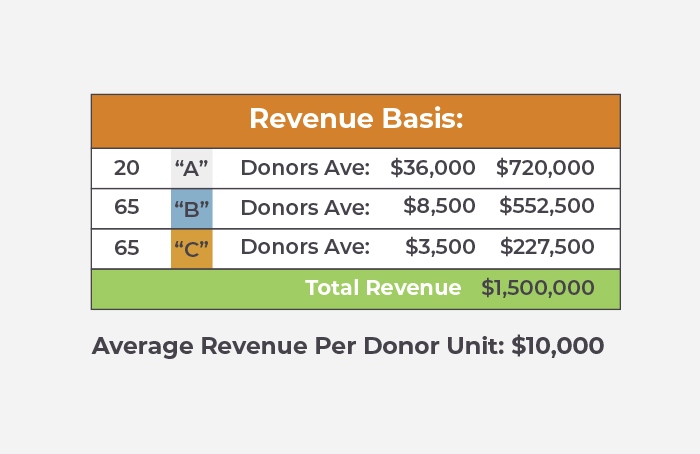700x454 pixels.
Task: Click "Donors Ave:" label in the C row
Action: (305, 248)
